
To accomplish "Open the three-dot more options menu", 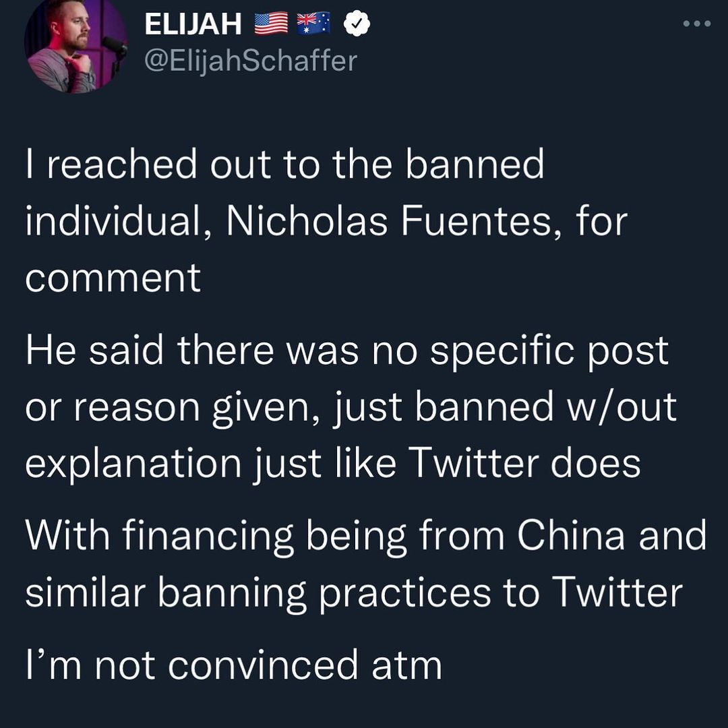I will [x=697, y=23].
